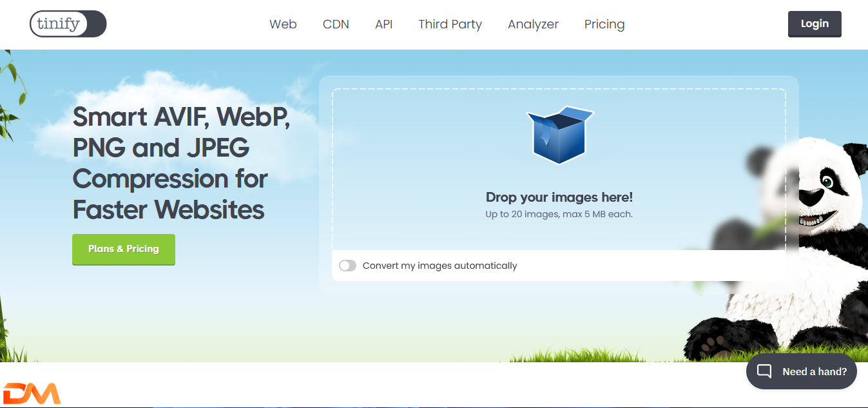Open the 'Need a hand?' chat widget
Image resolution: width=868 pixels, height=408 pixels.
[x=801, y=371]
